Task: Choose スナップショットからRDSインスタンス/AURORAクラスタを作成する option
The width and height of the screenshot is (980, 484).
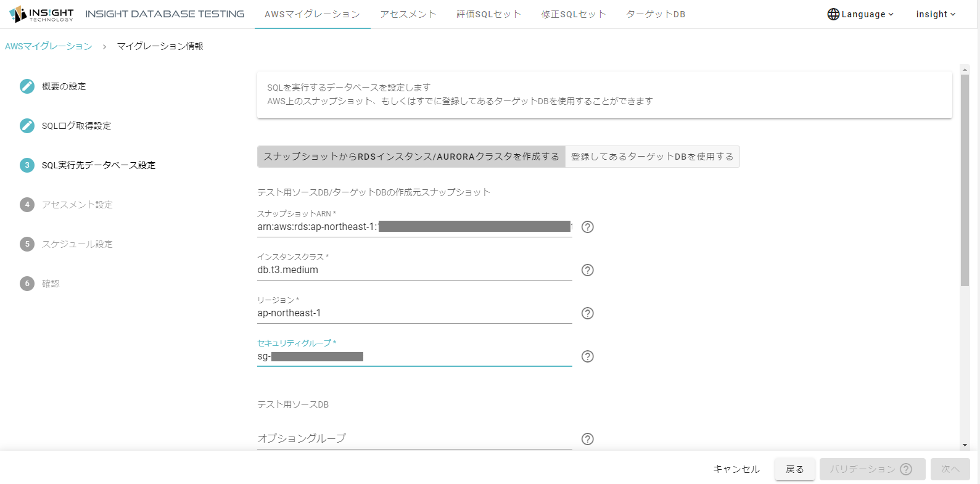Action: 411,157
